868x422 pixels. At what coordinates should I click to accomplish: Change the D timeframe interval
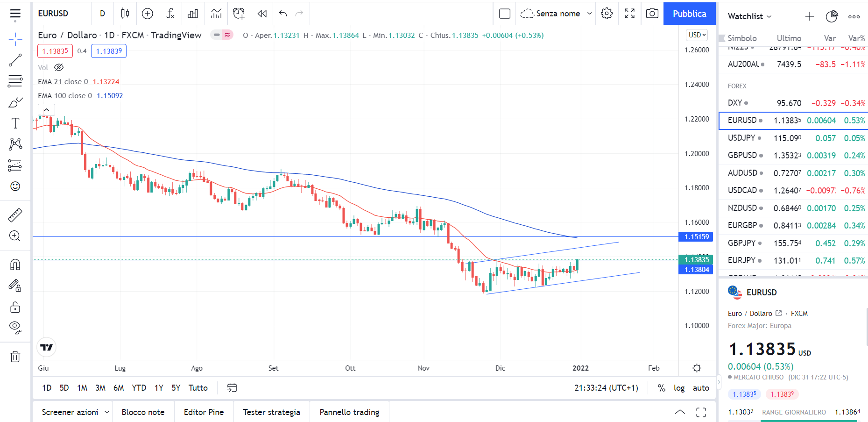coord(102,14)
